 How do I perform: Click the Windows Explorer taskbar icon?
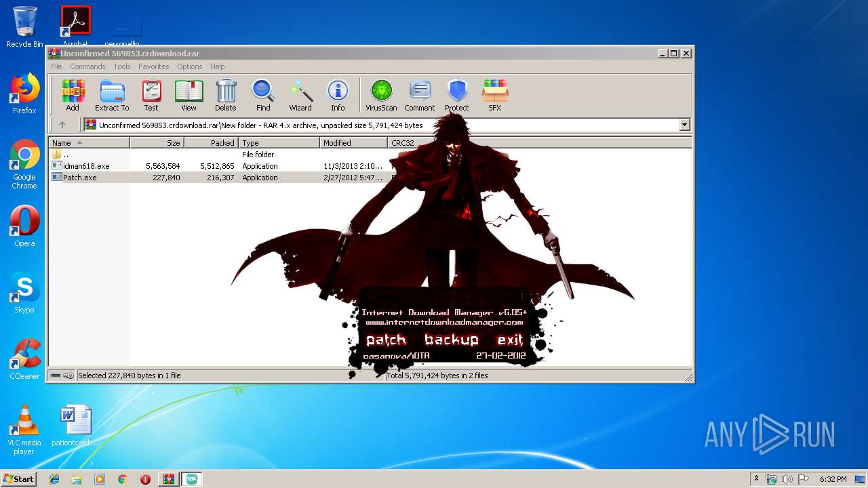77,479
